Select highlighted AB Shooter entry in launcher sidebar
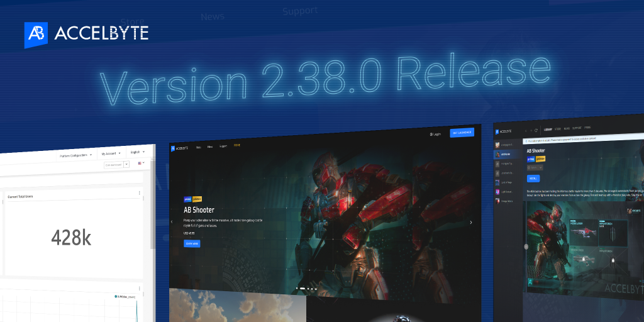The height and width of the screenshot is (322, 644). click(x=507, y=155)
